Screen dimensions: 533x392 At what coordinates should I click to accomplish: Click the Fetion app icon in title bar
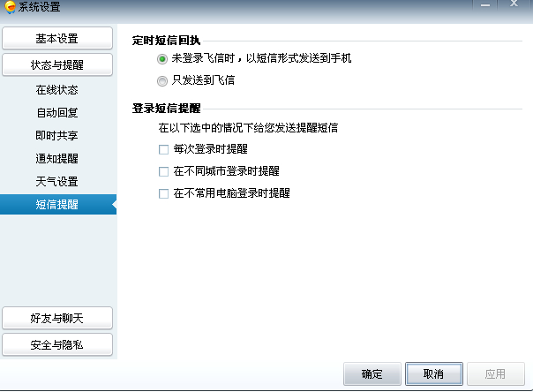[x=10, y=7]
